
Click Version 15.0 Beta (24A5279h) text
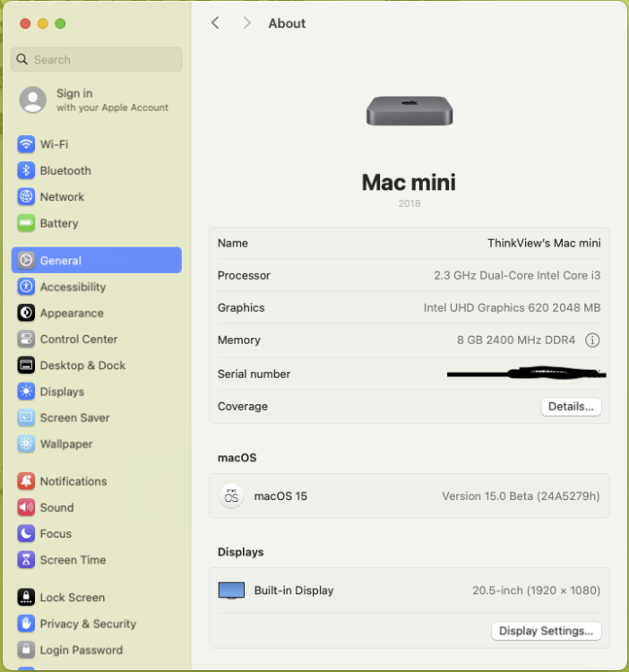[521, 495]
